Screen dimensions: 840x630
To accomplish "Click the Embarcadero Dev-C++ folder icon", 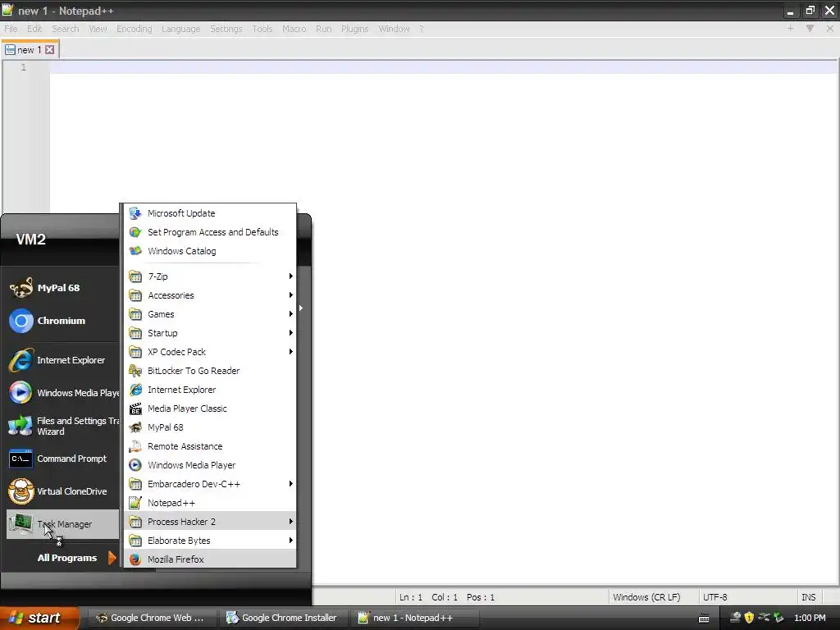I will (135, 484).
